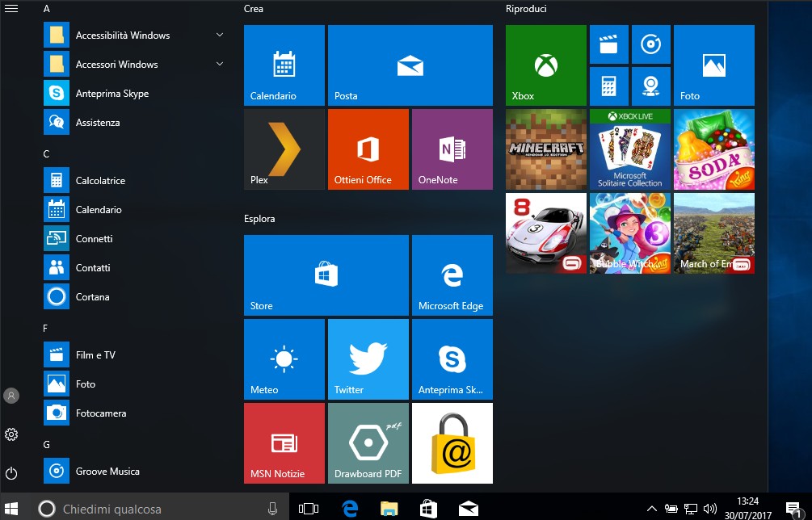This screenshot has width=812, height=520.
Task: Open Fotocamera from the app list
Action: pyautogui.click(x=136, y=413)
